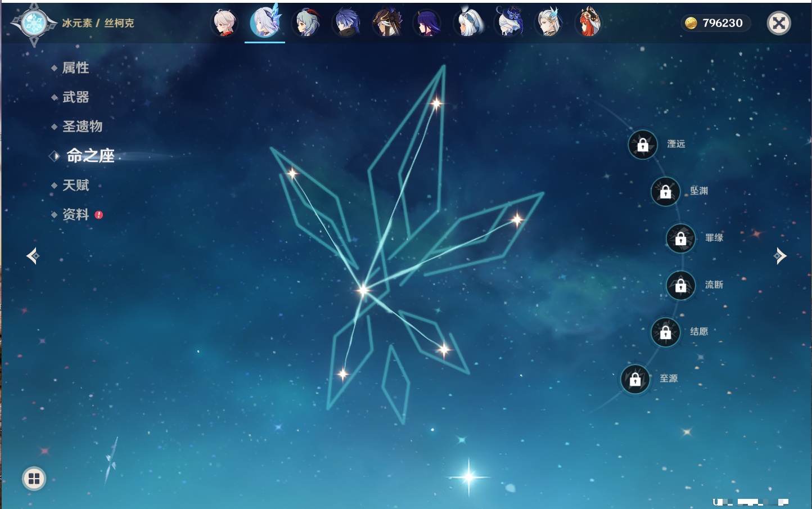Select the 命之座 constellation tab

coord(90,156)
